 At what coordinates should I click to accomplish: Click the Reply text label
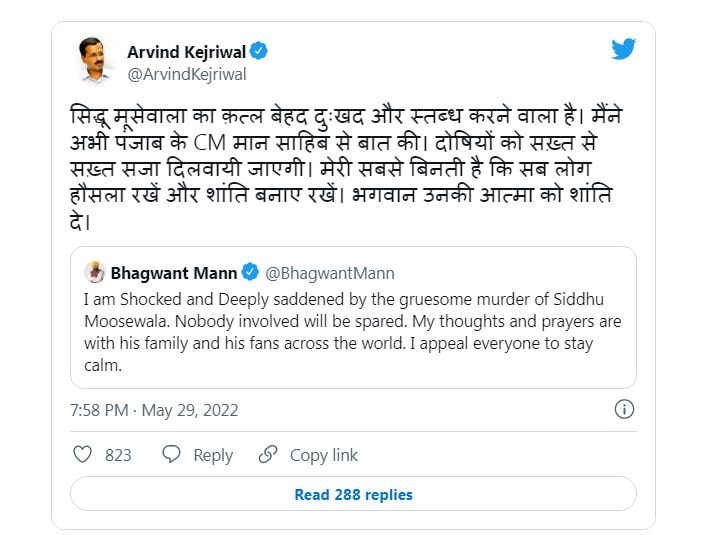(213, 455)
